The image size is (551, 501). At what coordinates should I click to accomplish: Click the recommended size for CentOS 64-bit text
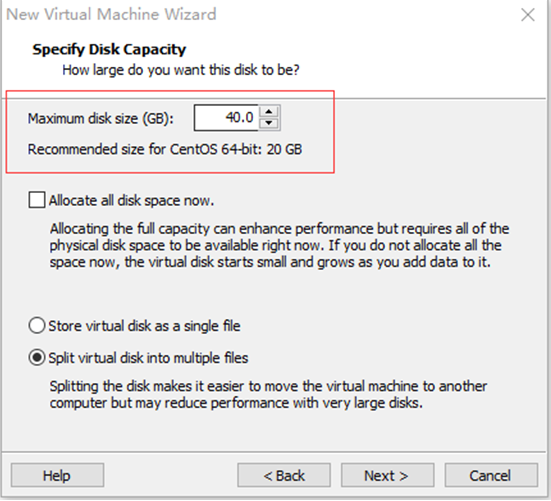(165, 149)
